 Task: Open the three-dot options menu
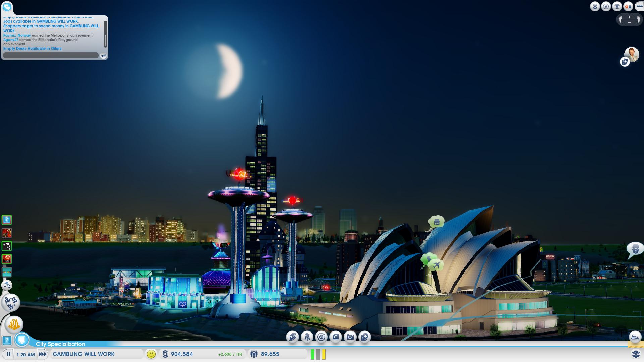[x=639, y=6]
